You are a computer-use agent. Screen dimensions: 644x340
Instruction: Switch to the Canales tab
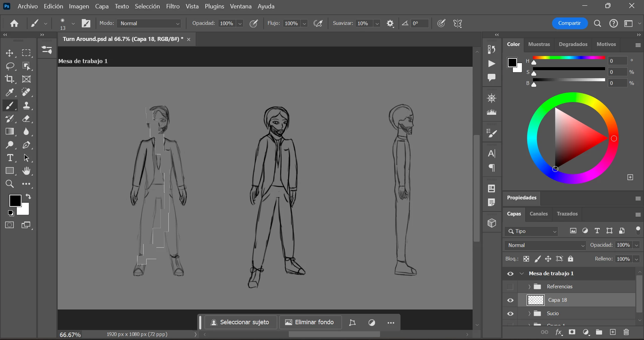538,214
